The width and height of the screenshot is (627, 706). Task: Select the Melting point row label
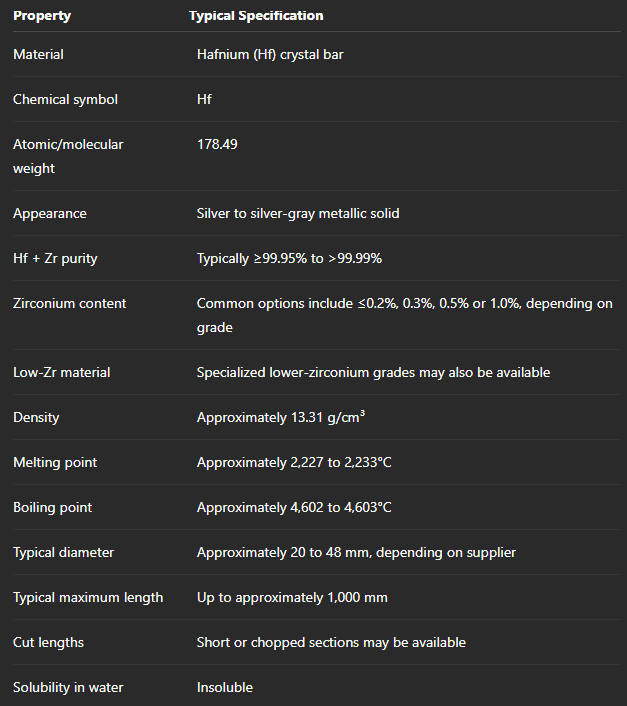point(55,462)
